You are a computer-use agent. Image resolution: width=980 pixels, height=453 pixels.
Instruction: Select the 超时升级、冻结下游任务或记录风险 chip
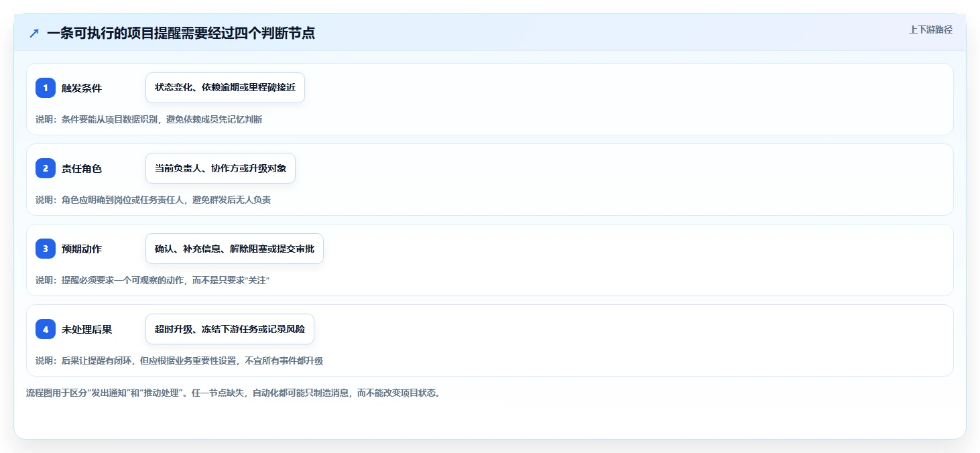230,329
